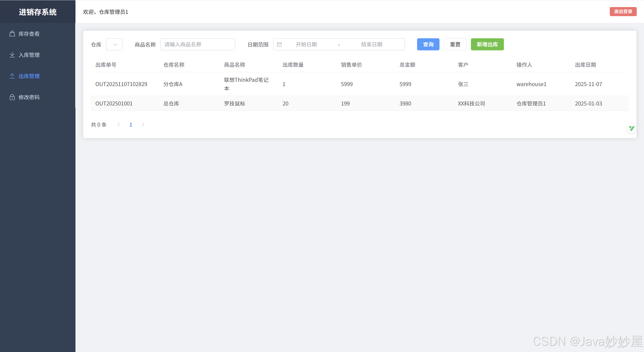Click the 查询 button
644x352 pixels.
point(428,44)
